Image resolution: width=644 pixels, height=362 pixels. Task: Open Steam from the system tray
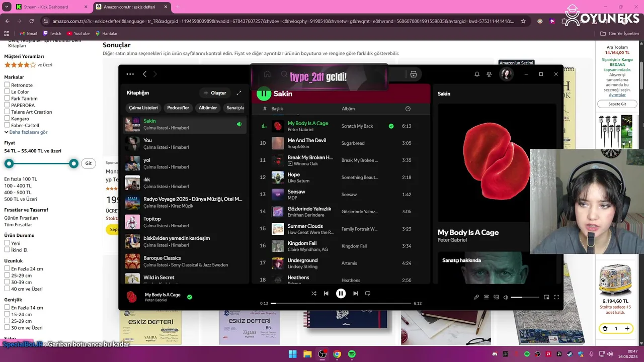[570, 354]
